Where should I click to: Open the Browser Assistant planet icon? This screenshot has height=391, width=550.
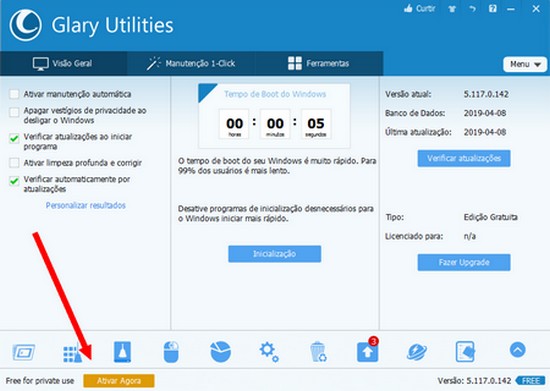pos(417,352)
